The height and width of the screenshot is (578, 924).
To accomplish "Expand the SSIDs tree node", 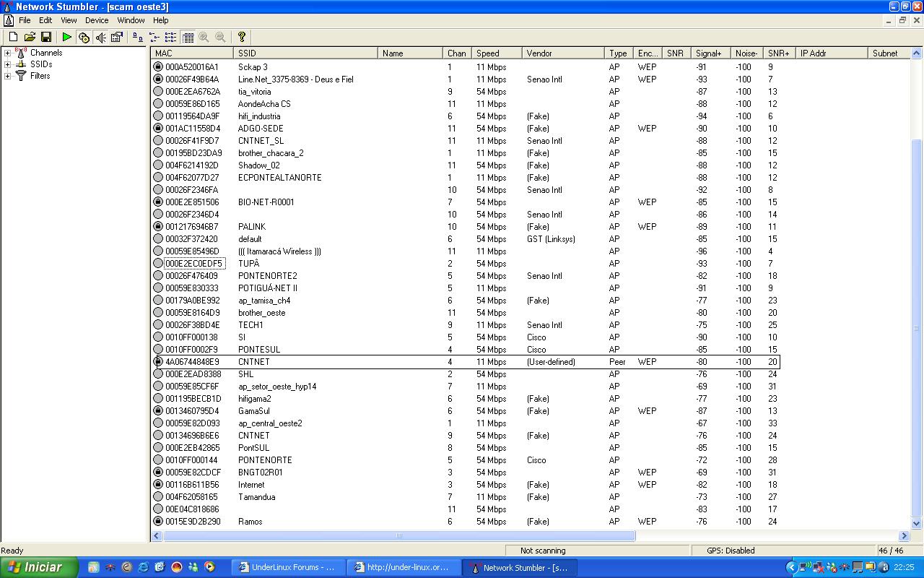I will 7,64.
